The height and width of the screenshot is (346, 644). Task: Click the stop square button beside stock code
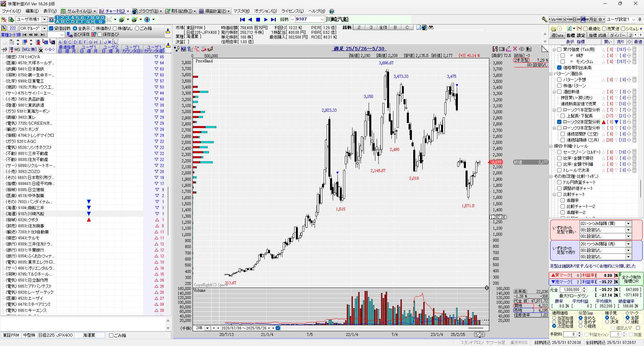(x=258, y=19)
